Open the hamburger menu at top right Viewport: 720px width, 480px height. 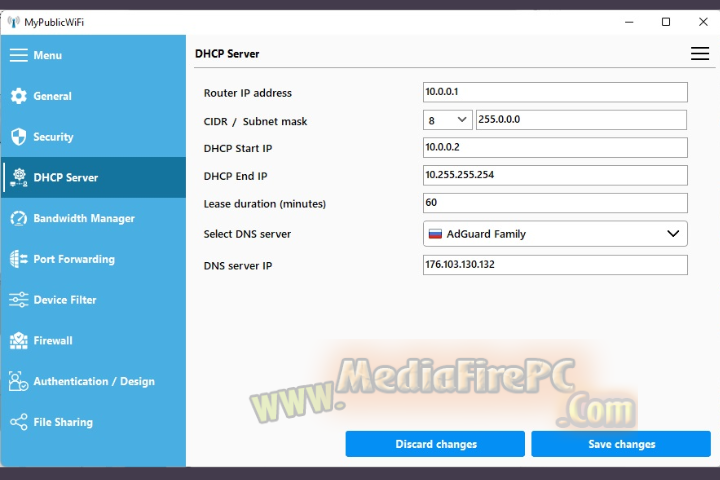click(x=699, y=53)
